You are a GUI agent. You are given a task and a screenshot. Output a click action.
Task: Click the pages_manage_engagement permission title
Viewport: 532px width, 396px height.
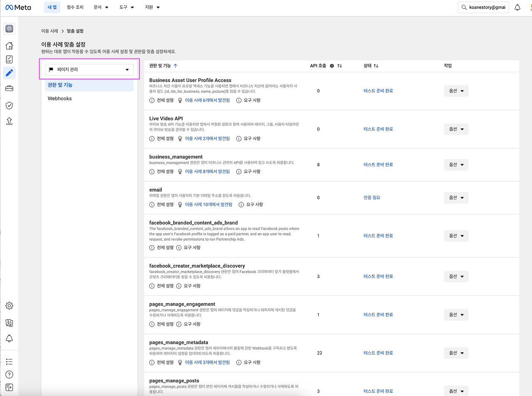182,304
